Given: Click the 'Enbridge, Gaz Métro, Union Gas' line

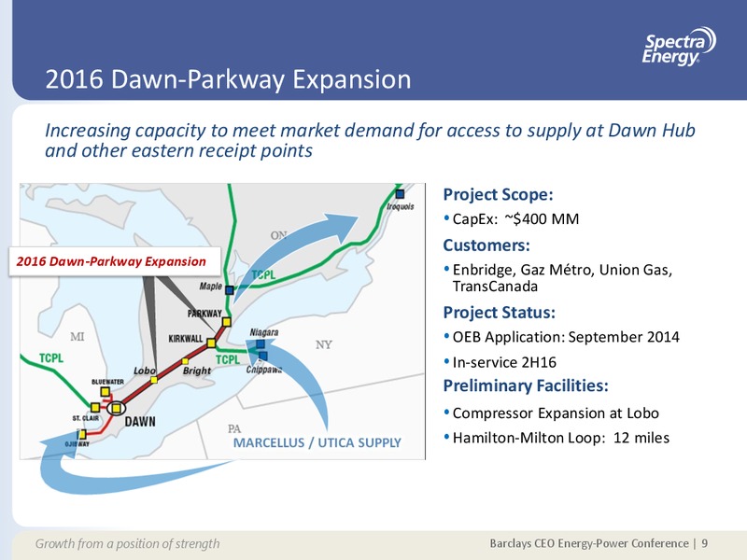Looking at the screenshot, I should click(562, 270).
